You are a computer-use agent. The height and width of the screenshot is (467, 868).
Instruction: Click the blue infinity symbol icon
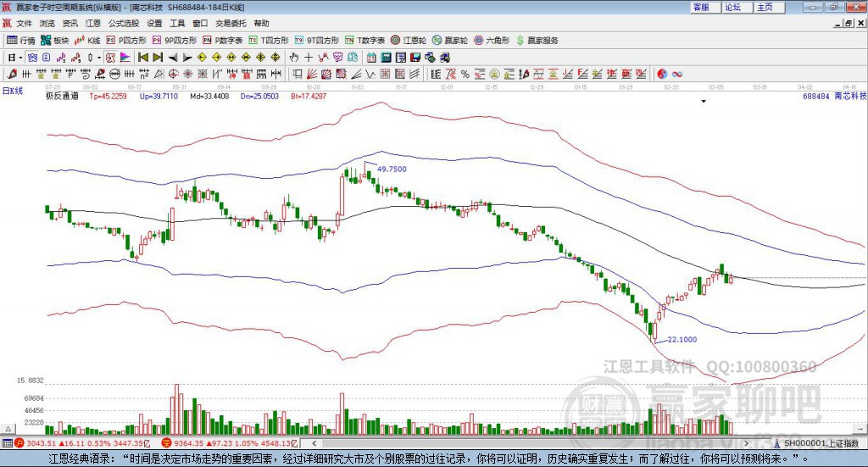tap(677, 74)
